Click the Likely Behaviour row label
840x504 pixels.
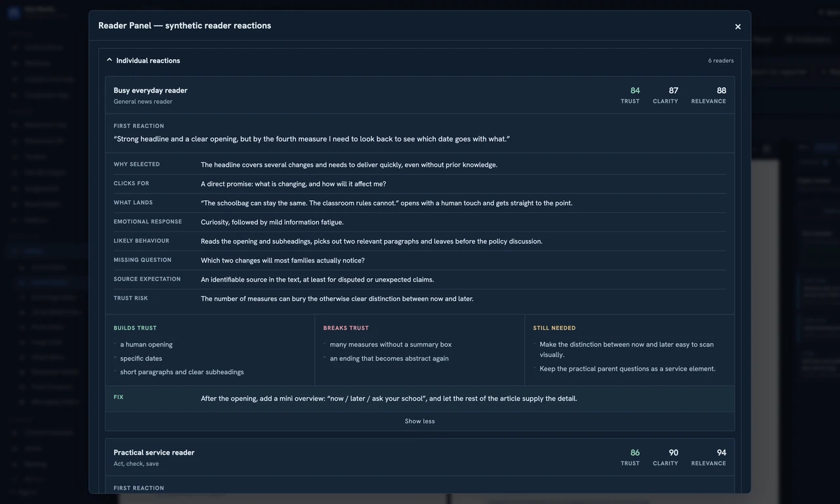coord(141,241)
